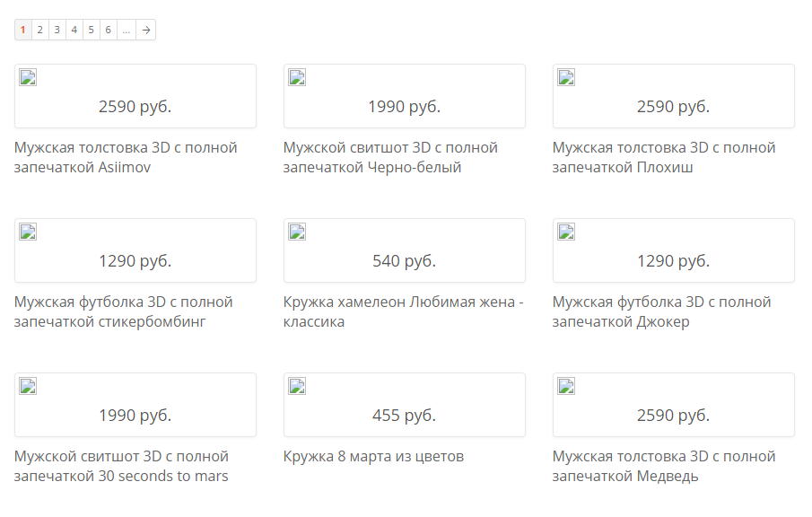
Task: Click broken image icon for 8 марта mug
Action: pos(297,386)
